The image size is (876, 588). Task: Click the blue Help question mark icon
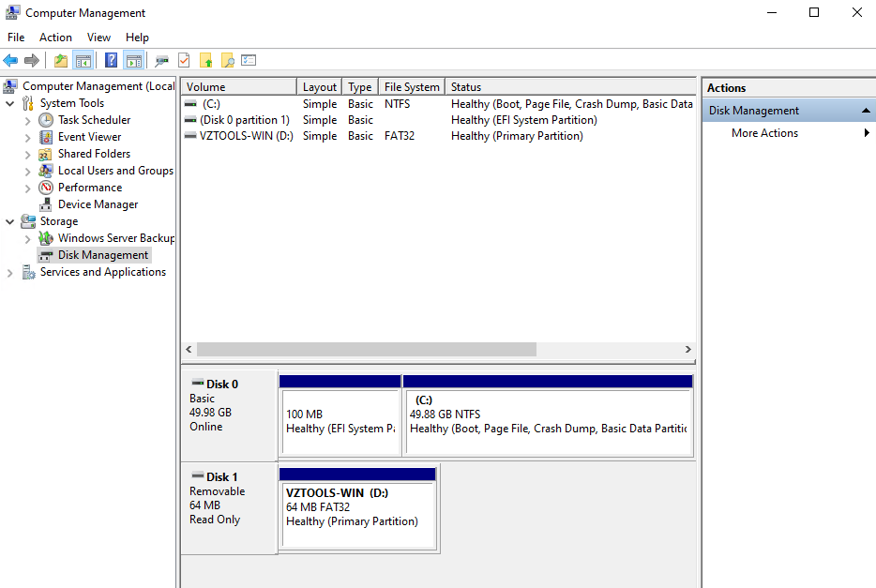click(112, 60)
